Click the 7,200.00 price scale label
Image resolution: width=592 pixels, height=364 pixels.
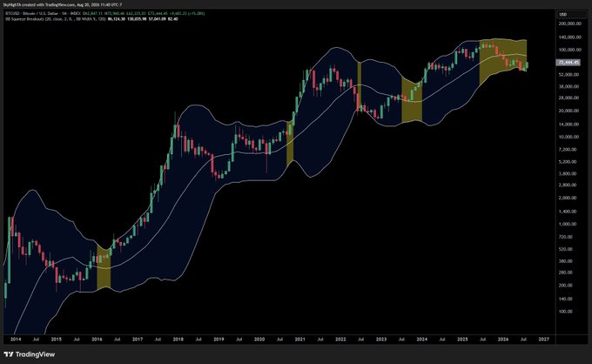coord(568,150)
